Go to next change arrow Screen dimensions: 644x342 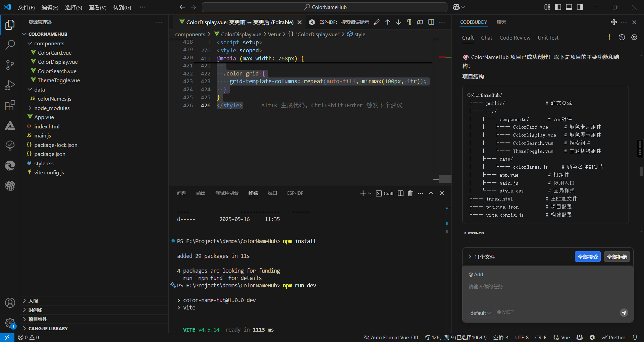[398, 22]
